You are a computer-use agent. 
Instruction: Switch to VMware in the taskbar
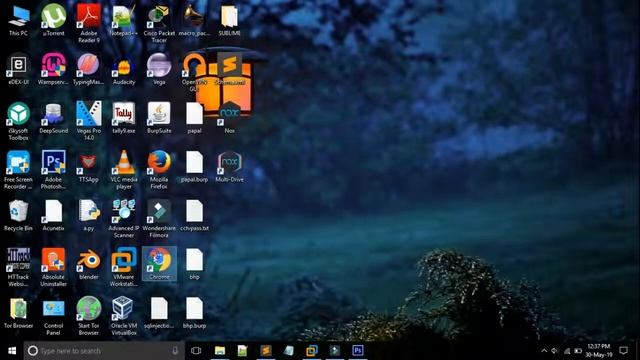click(312, 351)
